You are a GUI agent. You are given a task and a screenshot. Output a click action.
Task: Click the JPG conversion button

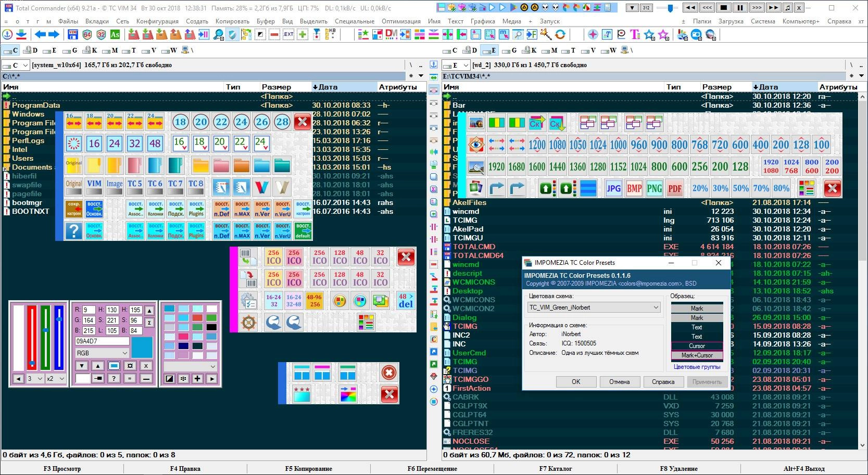pos(613,188)
